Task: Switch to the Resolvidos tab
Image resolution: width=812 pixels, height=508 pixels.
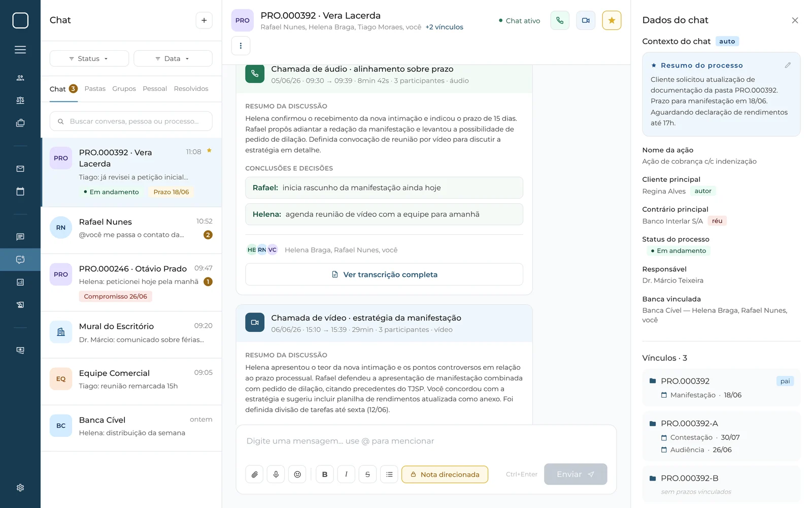Action: (x=191, y=89)
